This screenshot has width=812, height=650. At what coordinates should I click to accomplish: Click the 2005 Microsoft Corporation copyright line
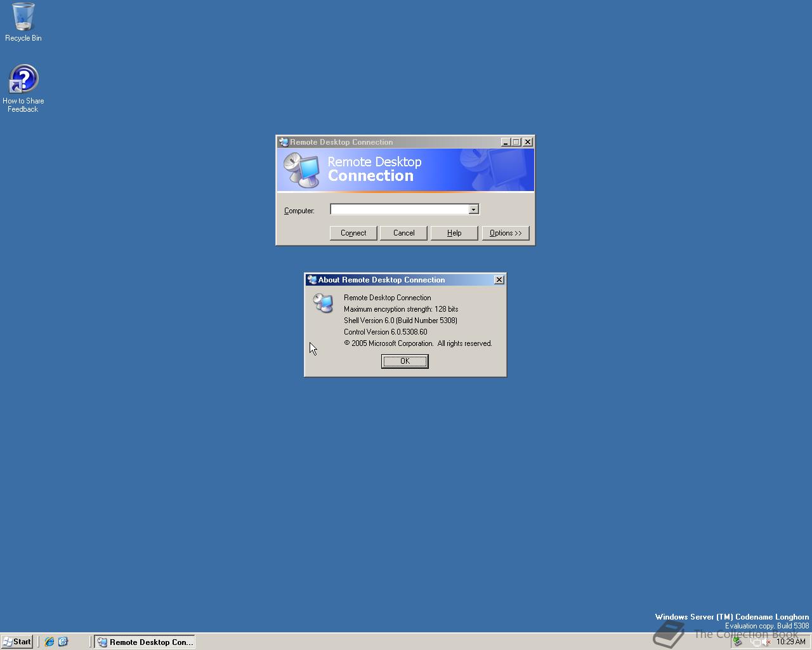tap(418, 343)
